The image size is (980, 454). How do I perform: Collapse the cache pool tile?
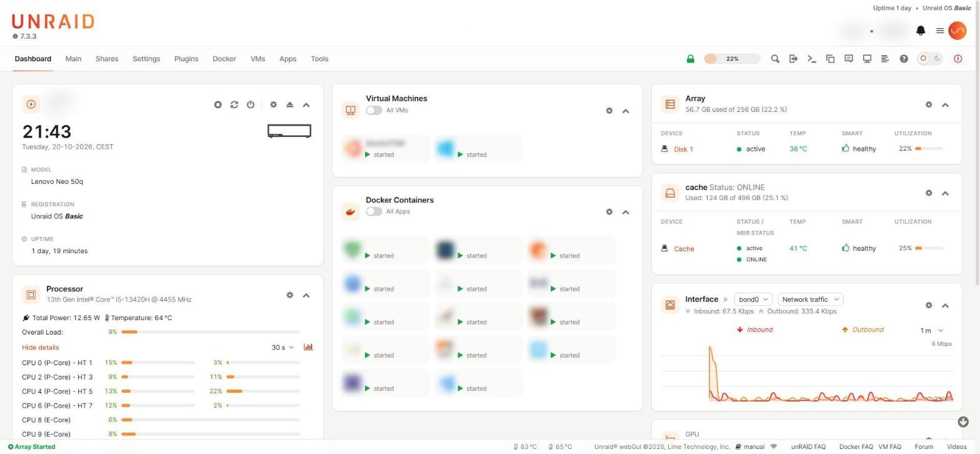click(945, 193)
